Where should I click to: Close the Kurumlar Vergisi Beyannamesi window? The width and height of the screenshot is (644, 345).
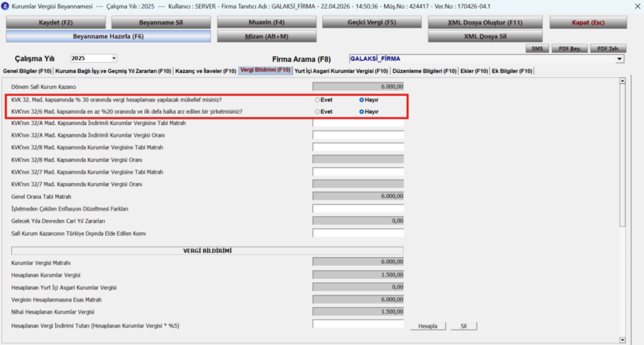point(638,6)
